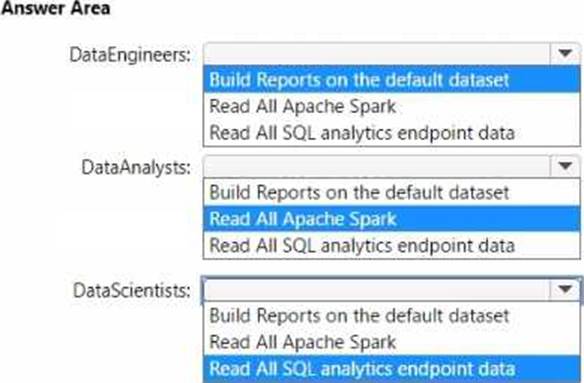The image size is (584, 383).
Task: Select Build Reports on default dataset for DataScientists
Action: point(392,316)
